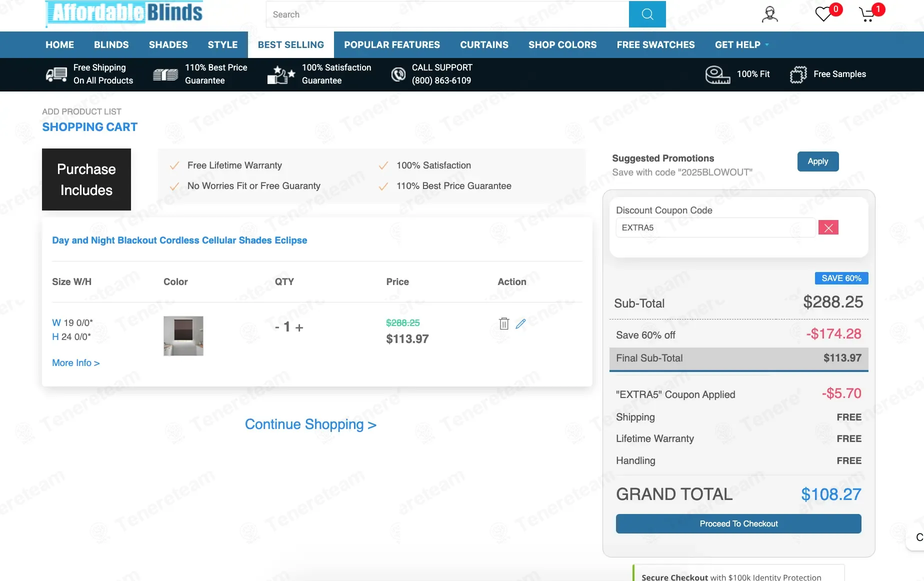Open More Info for the shade
Viewport: 924px width, 581px height.
point(76,363)
